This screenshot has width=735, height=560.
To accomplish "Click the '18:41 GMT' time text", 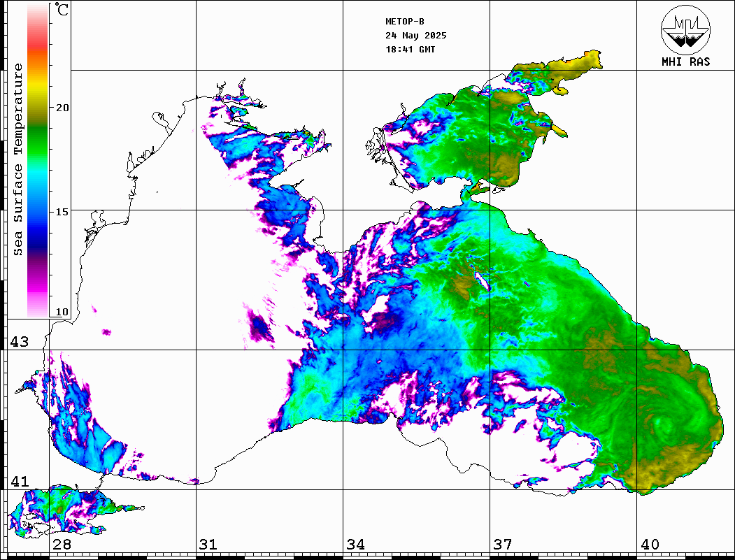I will pos(410,50).
